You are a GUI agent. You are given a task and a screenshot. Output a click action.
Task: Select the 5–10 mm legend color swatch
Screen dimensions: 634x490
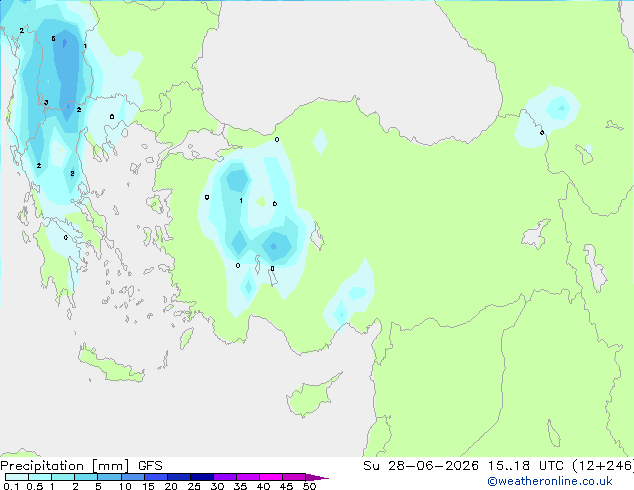point(109,477)
